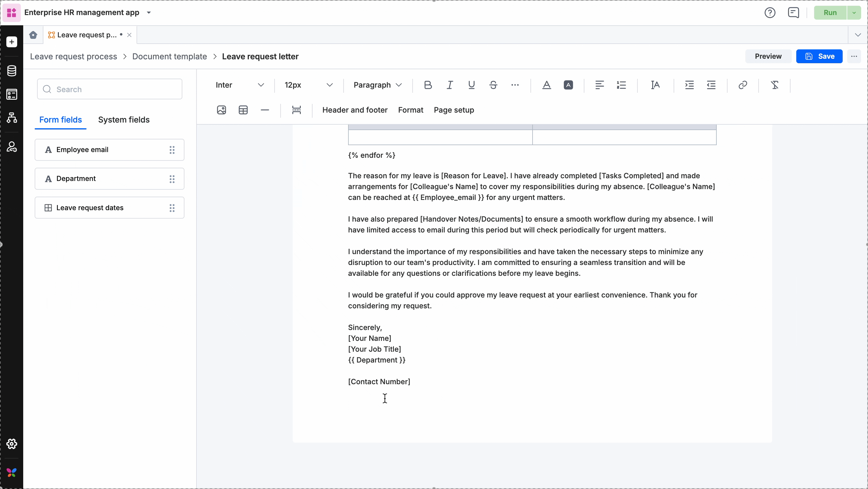868x489 pixels.
Task: Open the text color picker
Action: click(x=546, y=85)
